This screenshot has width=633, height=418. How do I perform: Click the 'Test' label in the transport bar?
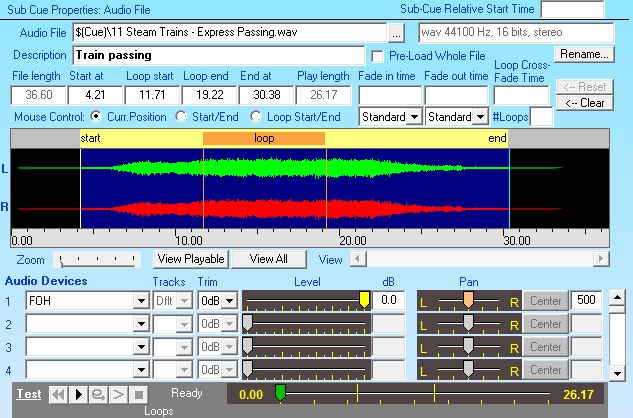[29, 394]
